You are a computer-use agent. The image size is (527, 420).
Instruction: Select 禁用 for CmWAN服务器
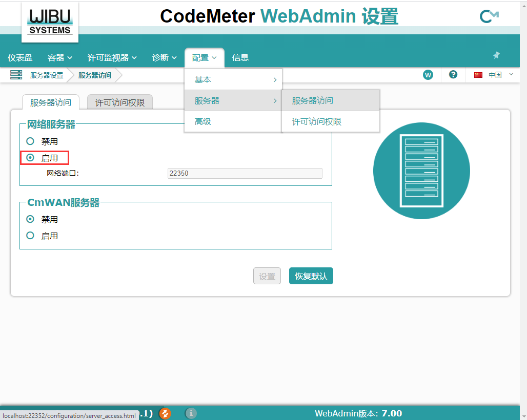[x=30, y=219]
